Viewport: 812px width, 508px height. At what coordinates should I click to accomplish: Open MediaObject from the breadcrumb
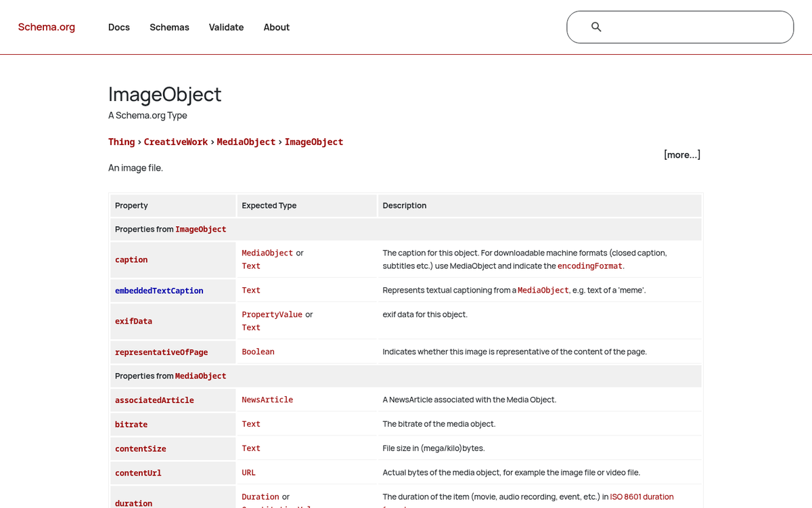(246, 142)
